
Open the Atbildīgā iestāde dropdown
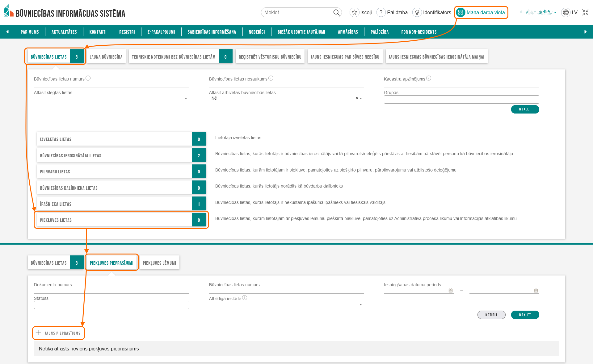pos(360,304)
